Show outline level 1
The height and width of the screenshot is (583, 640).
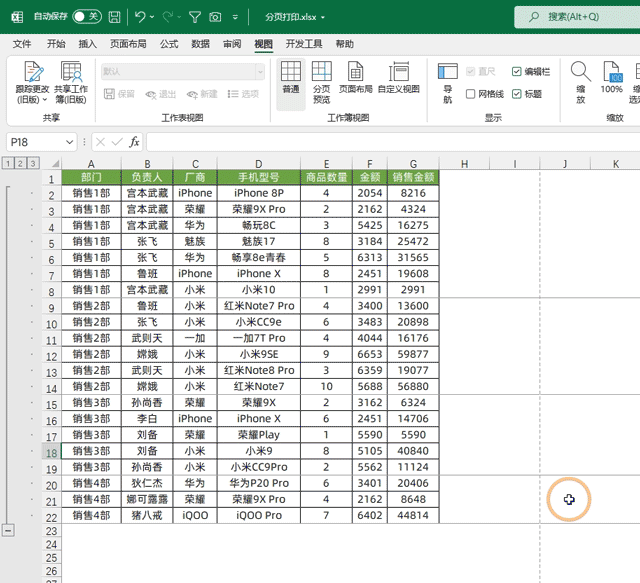[7, 163]
